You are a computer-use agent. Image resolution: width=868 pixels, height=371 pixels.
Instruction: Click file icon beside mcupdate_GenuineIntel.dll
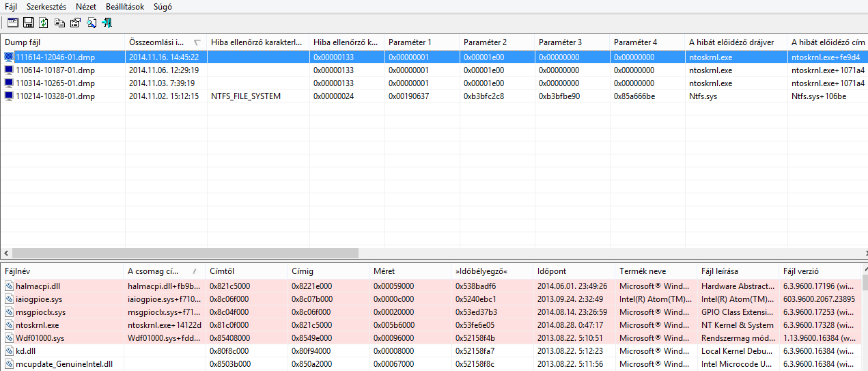click(9, 364)
